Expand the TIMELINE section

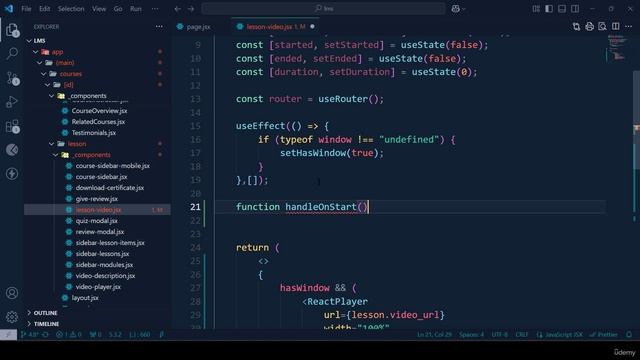click(x=46, y=324)
